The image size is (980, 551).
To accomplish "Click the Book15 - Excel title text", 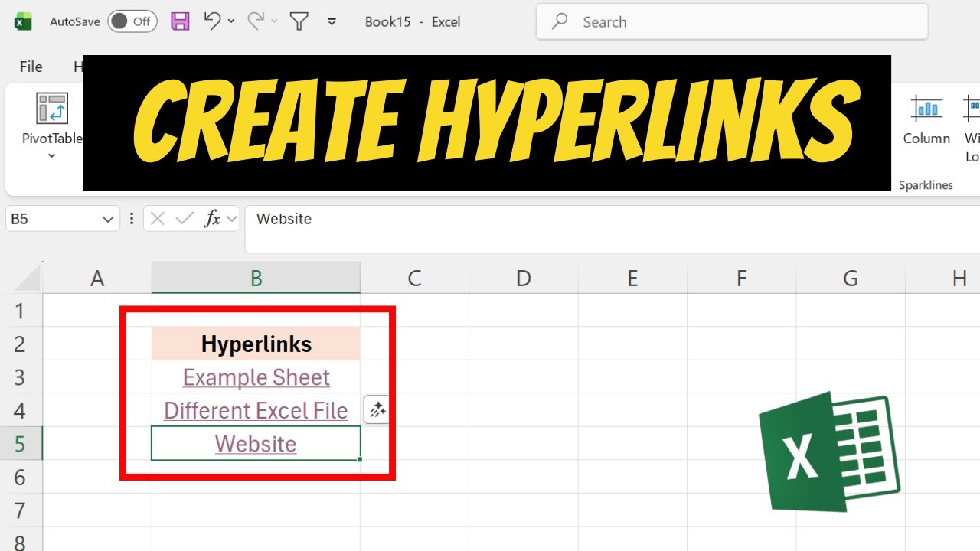I will pyautogui.click(x=413, y=21).
